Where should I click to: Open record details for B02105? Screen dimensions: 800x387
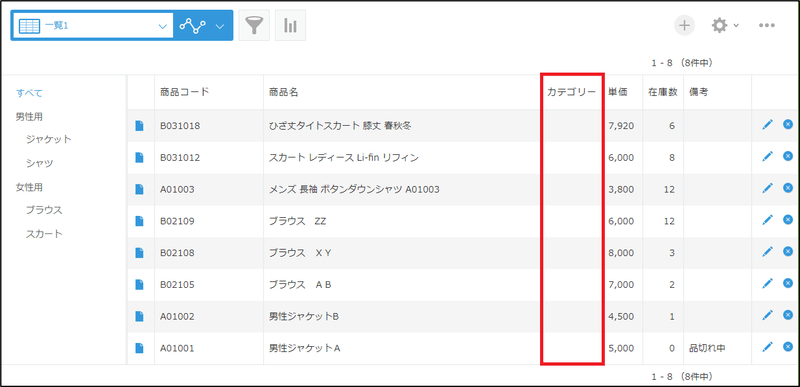click(139, 285)
